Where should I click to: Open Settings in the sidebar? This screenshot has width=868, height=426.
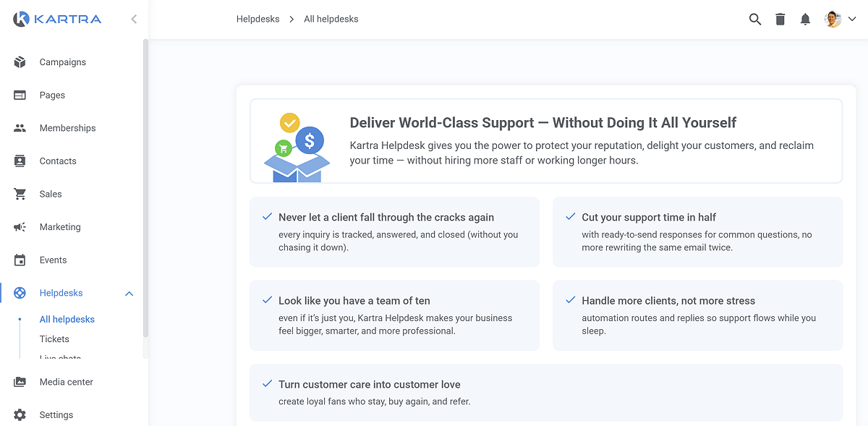tap(56, 415)
